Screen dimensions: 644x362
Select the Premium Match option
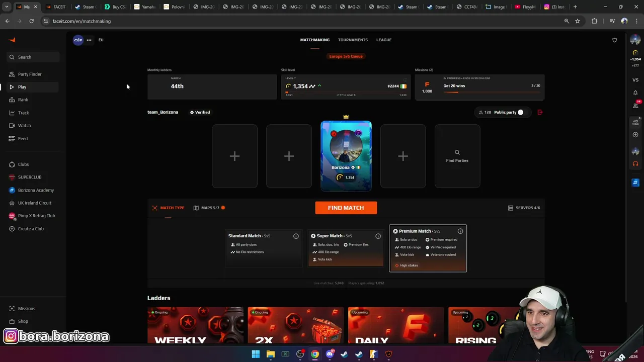pyautogui.click(x=428, y=248)
